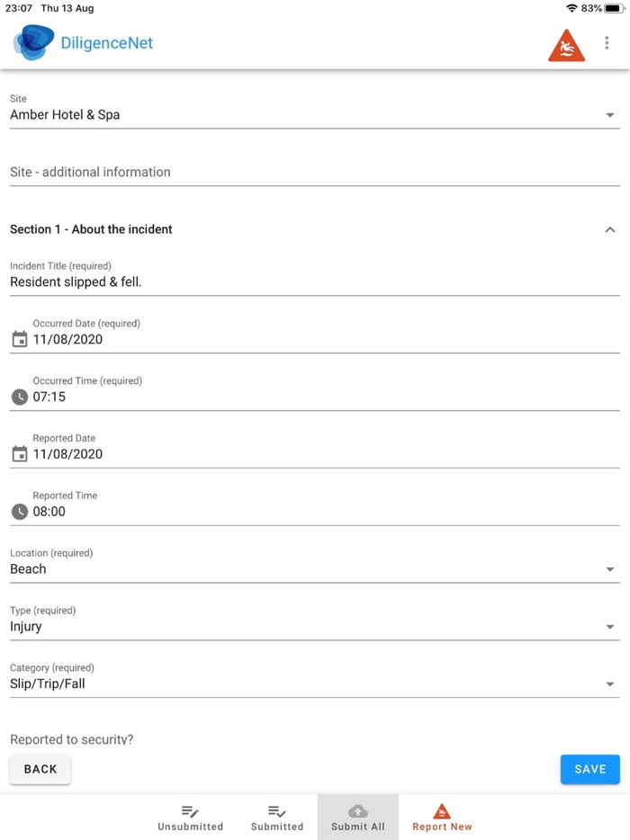Viewport: 630px width, 840px height.
Task: Click the BACK button
Action: pos(40,769)
